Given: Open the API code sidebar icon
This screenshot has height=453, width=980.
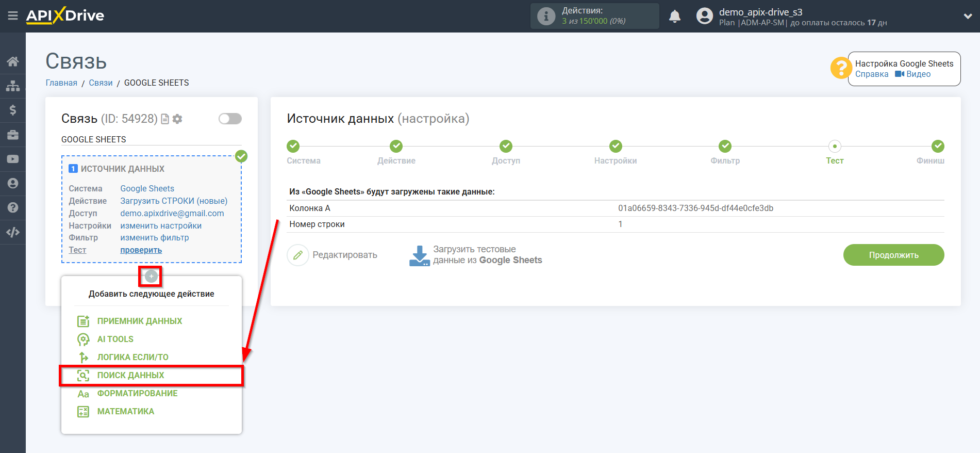Looking at the screenshot, I should (13, 232).
